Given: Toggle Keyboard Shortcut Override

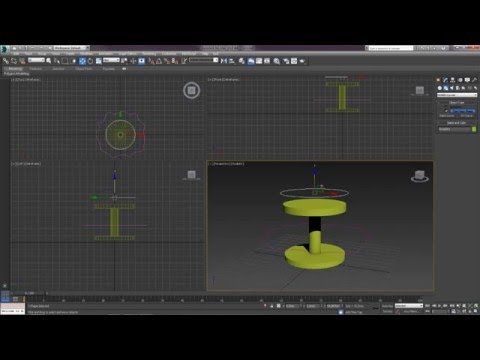Looking at the screenshot, I should pos(142,61).
